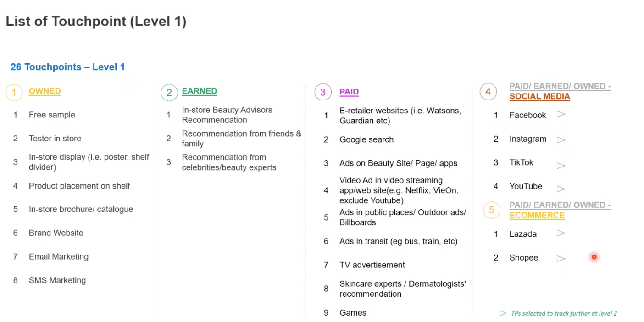Open the EARNED category heading

[x=200, y=91]
